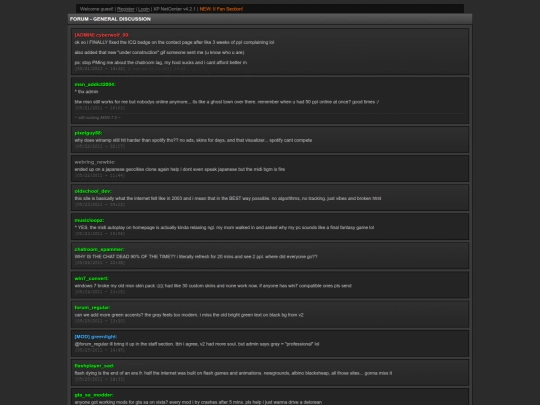Viewport: 540px width, 405px height.
Task: Click the timestamp under chatroom_spammer's post
Action: coord(100,263)
